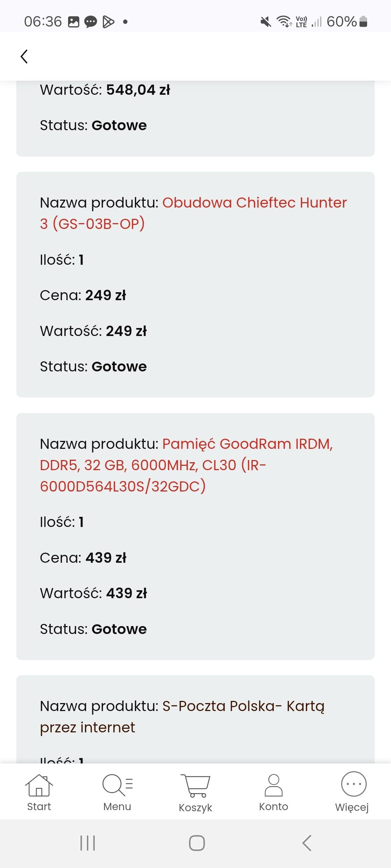Tap the Play Store notification icon

click(x=108, y=22)
